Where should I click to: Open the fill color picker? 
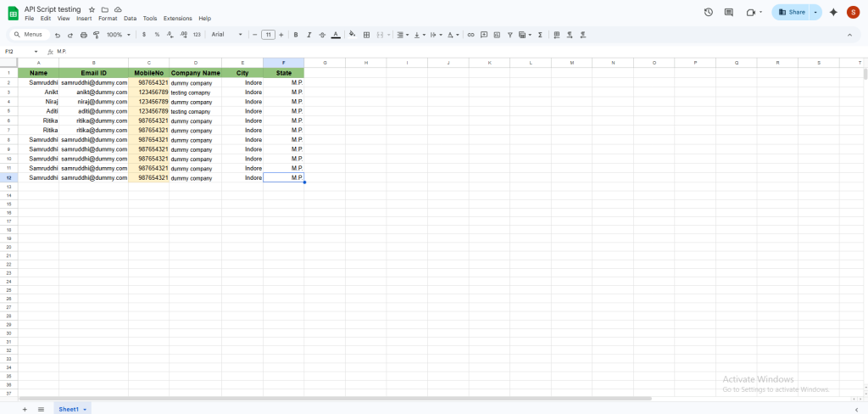point(352,35)
